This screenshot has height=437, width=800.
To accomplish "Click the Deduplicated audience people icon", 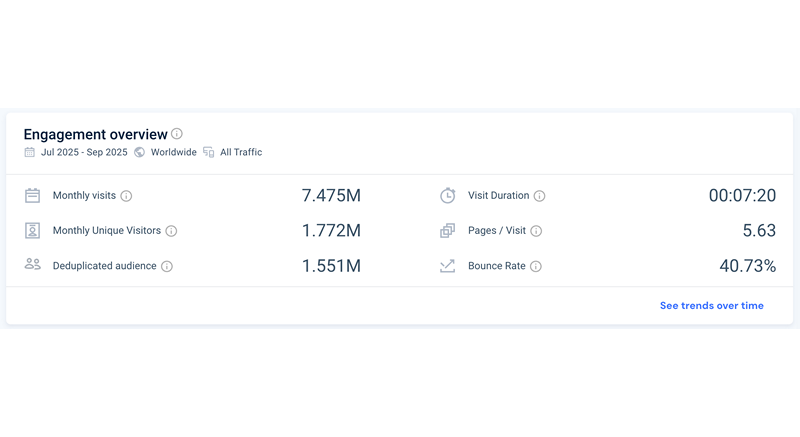I will 33,265.
